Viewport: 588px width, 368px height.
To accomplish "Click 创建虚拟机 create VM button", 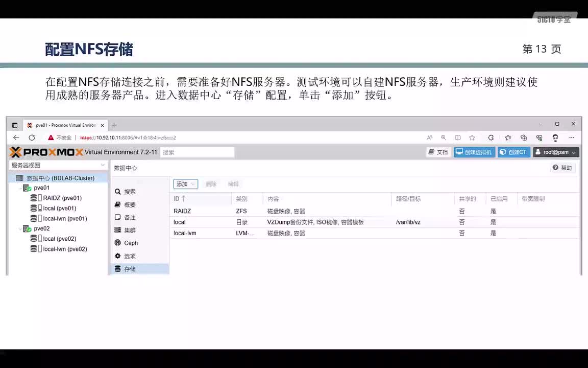I will [474, 152].
